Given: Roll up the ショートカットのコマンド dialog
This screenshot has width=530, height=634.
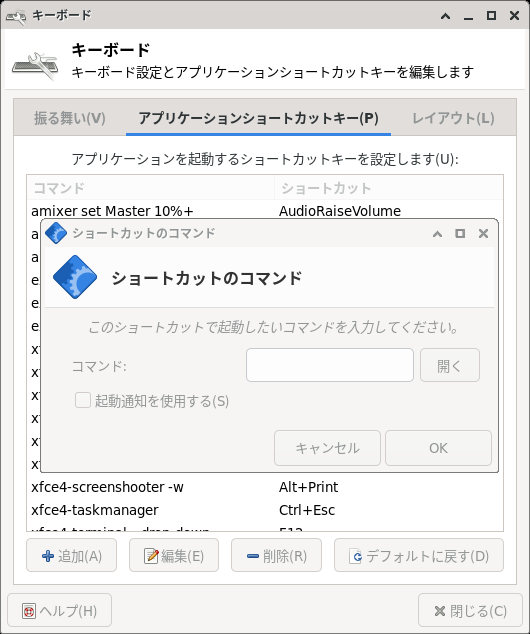Looking at the screenshot, I should click(437, 234).
